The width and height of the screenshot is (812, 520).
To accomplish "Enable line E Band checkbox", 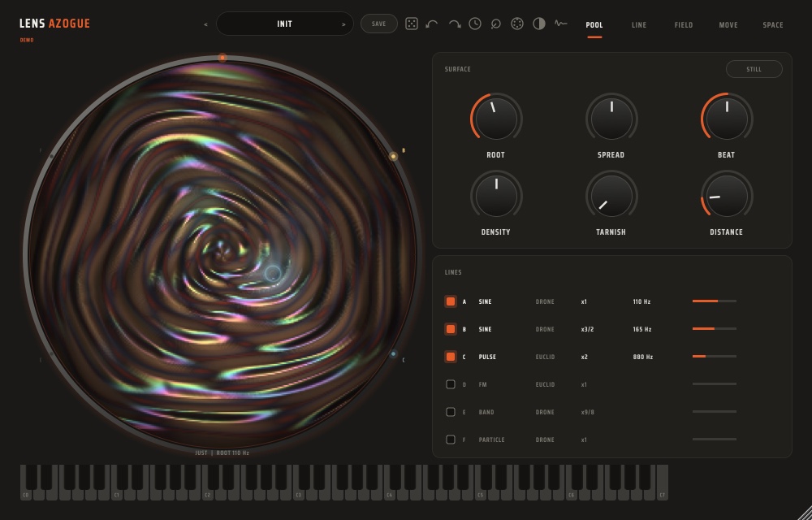I will [x=451, y=412].
